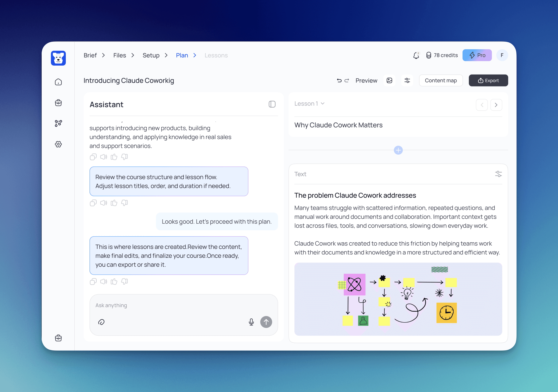Click the paragraph starting 'Many teams struggle'

pos(395,217)
